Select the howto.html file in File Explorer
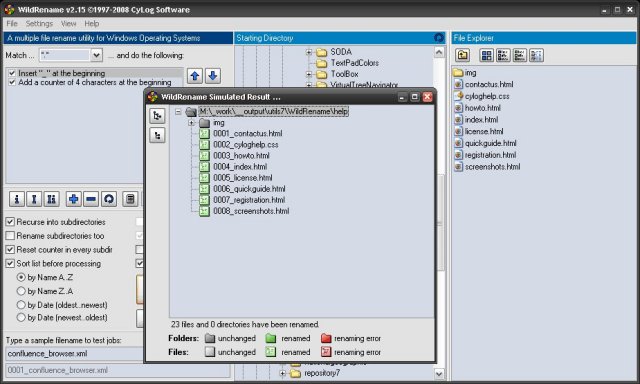 point(482,108)
